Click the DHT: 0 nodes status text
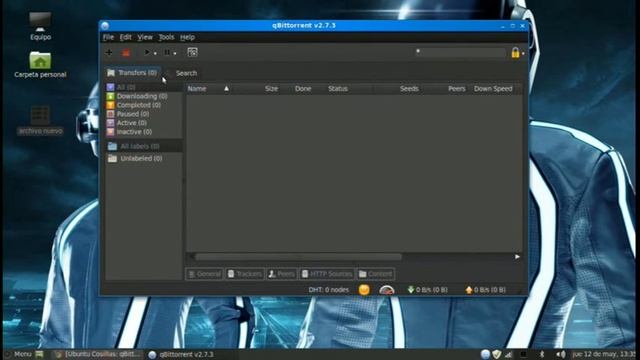Image resolution: width=640 pixels, height=360 pixels. 329,290
